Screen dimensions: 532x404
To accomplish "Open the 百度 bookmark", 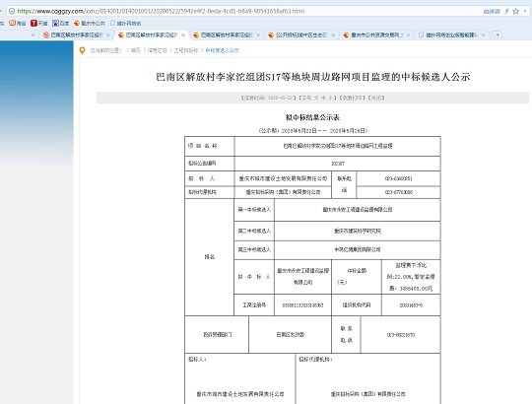I will [61, 23].
